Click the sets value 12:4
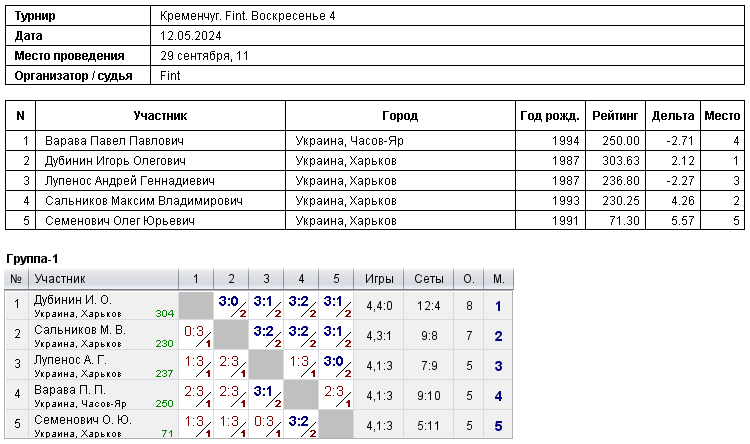Image resolution: width=750 pixels, height=444 pixels. (429, 306)
